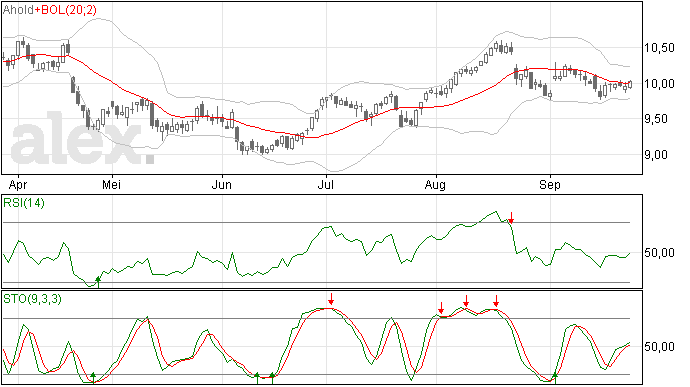Click the green buy-signal arrow in the RSI panel
The image size is (690, 387).
[98, 282]
